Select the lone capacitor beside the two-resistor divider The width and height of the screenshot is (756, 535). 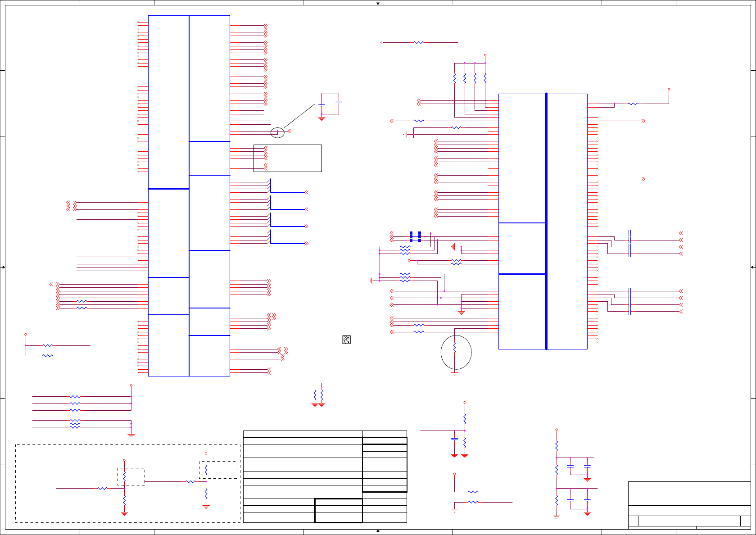[x=454, y=439]
